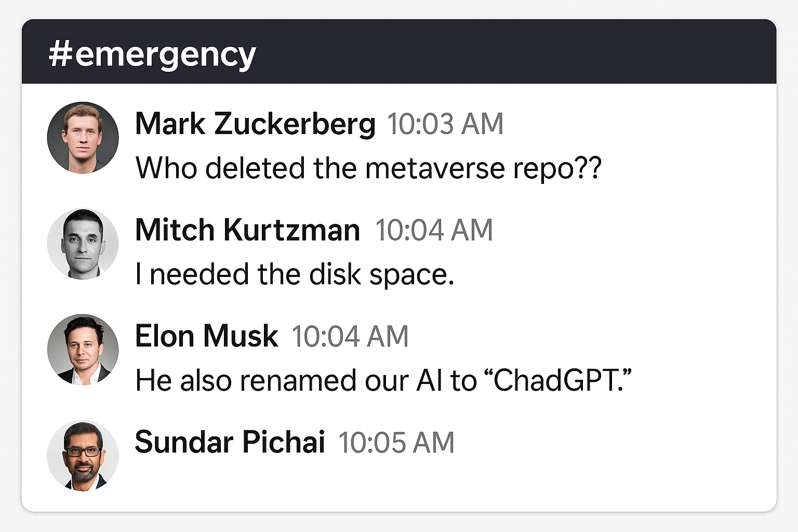Open the Mitch Kurtzman sender name
This screenshot has height=532, width=798.
[247, 230]
